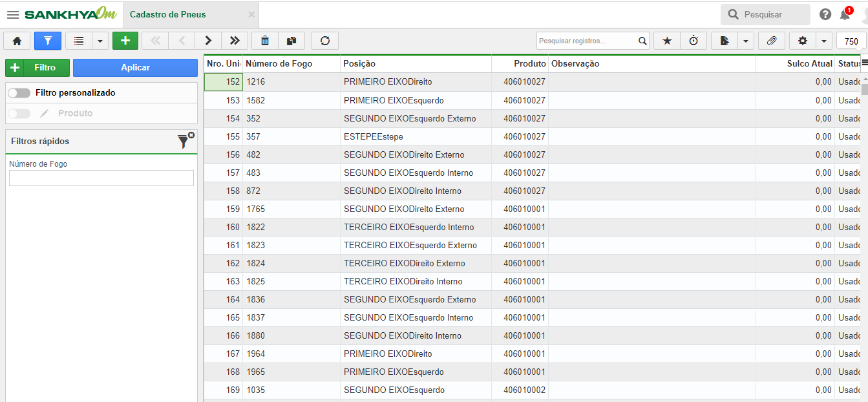Image resolution: width=868 pixels, height=402 pixels.
Task: Add a new record with plus button
Action: point(125,41)
